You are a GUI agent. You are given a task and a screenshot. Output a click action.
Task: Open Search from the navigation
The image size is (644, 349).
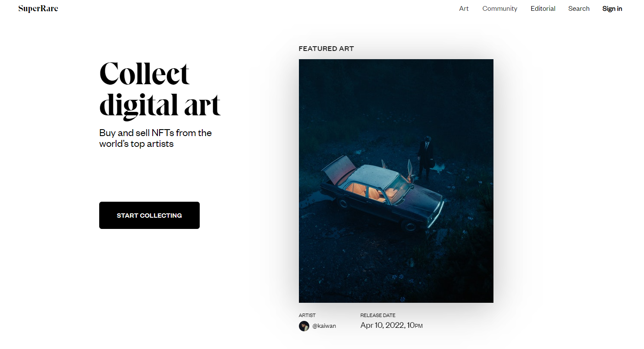pos(579,9)
